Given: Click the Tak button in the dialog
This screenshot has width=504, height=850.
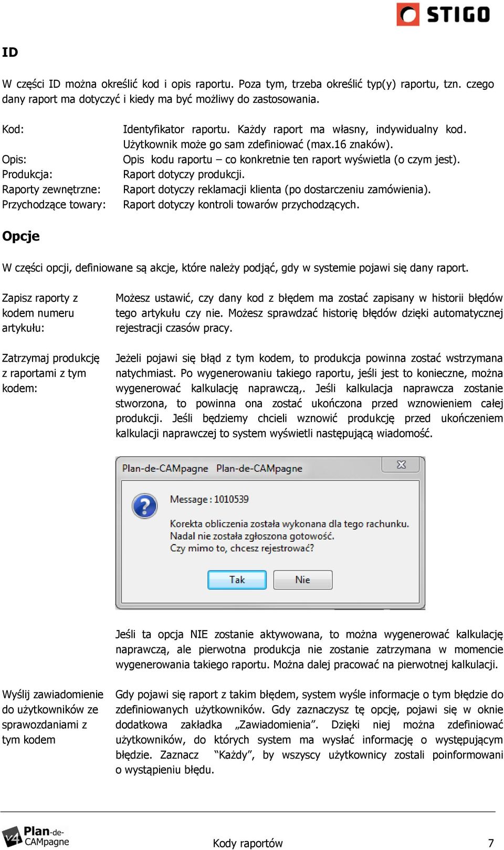Looking at the screenshot, I should (x=237, y=580).
